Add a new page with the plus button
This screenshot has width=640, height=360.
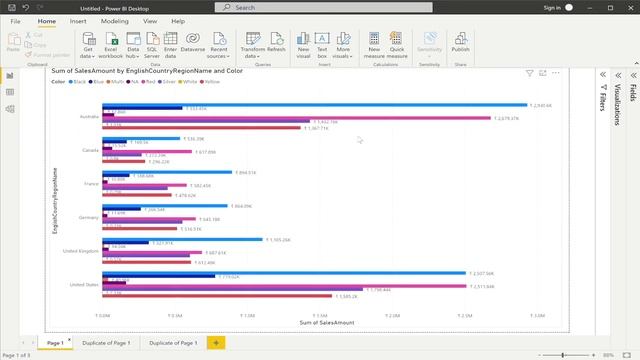tap(216, 343)
